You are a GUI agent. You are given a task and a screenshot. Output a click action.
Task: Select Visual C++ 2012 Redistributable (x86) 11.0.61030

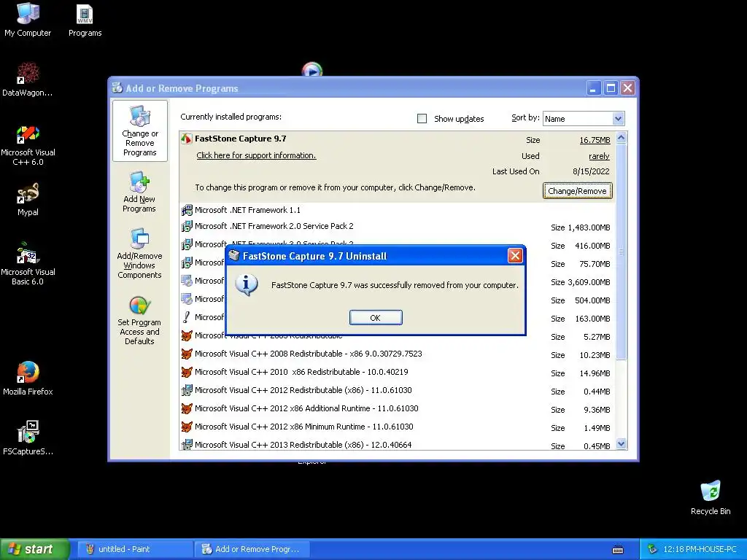(x=398, y=390)
